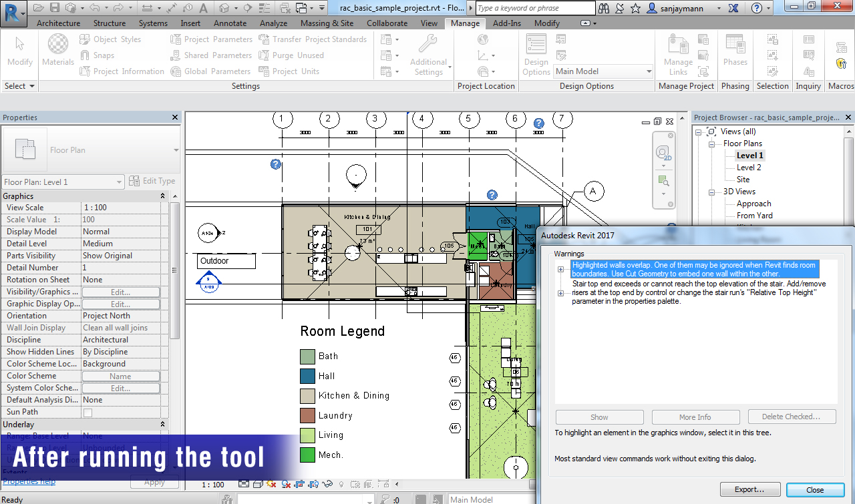
Task: Click the Delete Checked... button
Action: [792, 417]
